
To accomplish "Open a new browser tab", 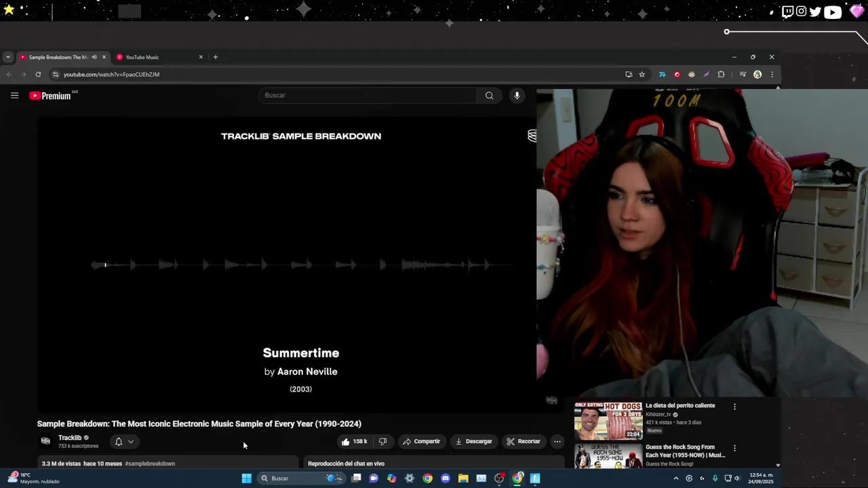I will click(216, 57).
